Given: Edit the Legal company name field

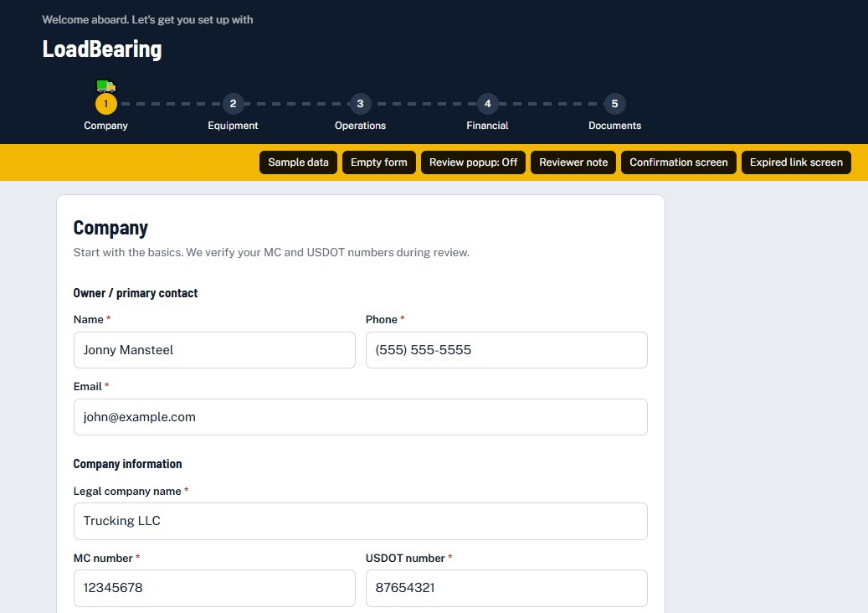Looking at the screenshot, I should 361,521.
